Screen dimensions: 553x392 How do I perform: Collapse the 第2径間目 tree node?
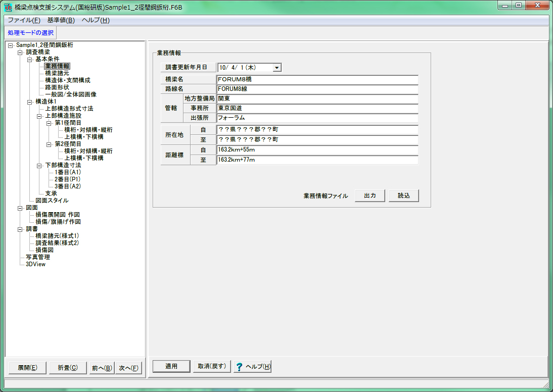(49, 144)
